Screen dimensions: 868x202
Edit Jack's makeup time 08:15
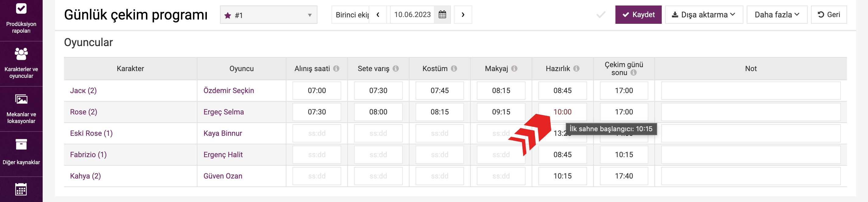pyautogui.click(x=501, y=90)
